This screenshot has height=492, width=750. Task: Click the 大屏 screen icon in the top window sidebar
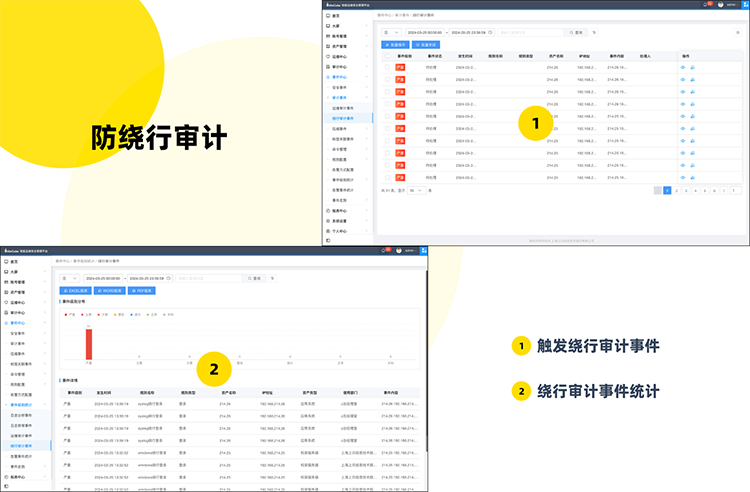(x=330, y=25)
